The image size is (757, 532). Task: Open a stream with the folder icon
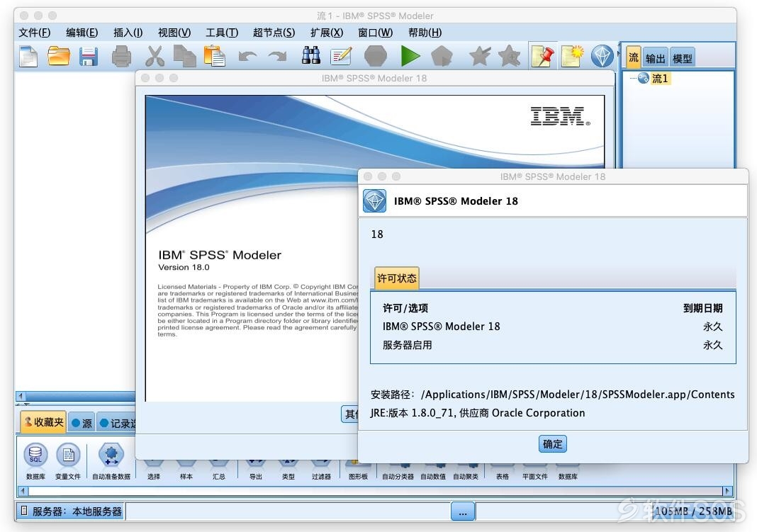point(58,57)
